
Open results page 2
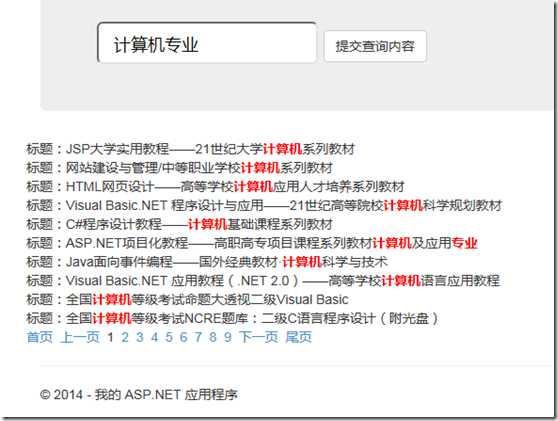[x=125, y=337]
